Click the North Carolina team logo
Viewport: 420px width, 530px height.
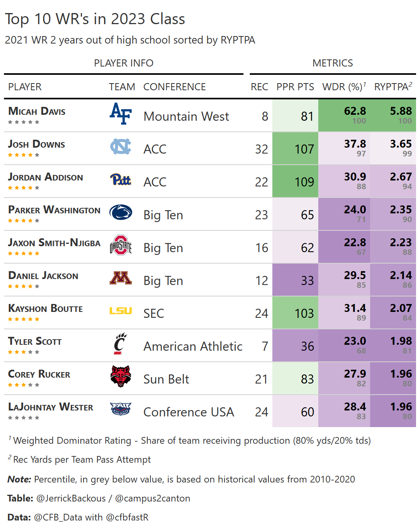click(x=121, y=146)
